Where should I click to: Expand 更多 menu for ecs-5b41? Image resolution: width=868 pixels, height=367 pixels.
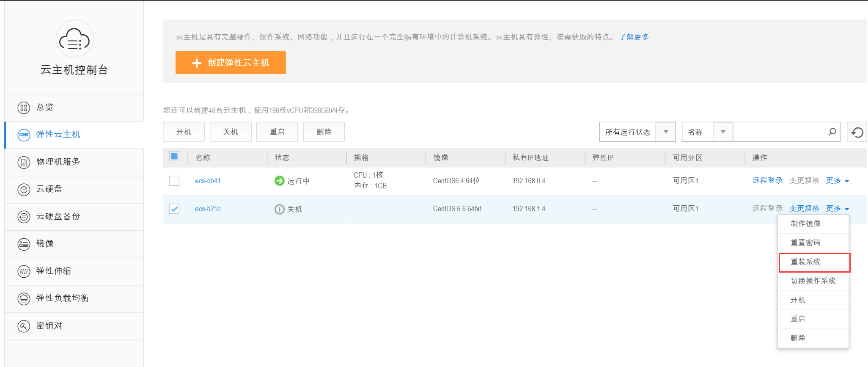[x=838, y=181]
